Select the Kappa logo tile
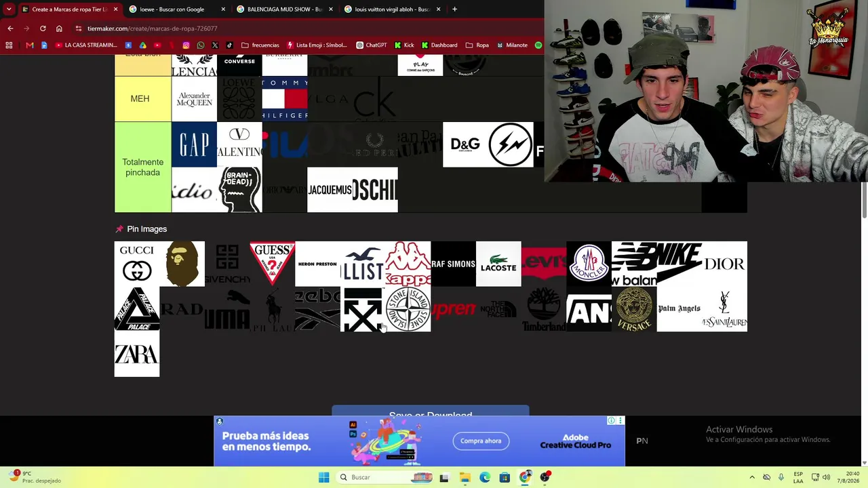 [x=408, y=264]
